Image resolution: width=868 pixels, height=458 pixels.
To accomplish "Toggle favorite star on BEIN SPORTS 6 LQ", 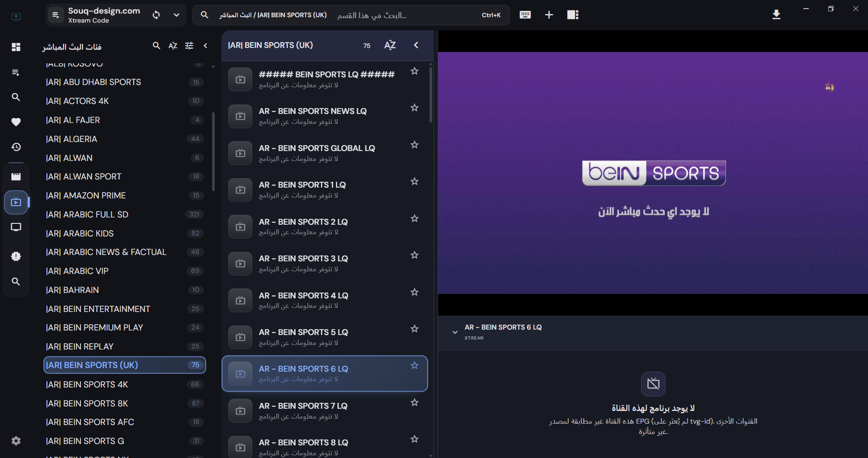I will tap(415, 365).
